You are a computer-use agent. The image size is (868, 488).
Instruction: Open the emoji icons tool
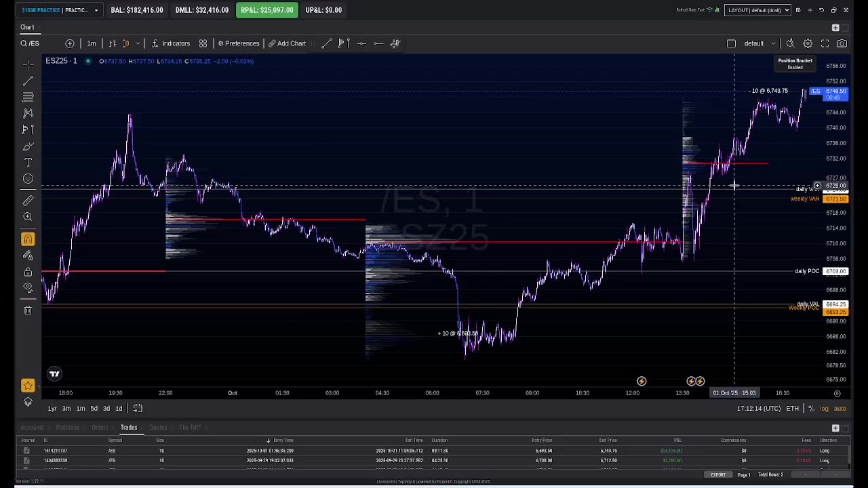click(x=28, y=179)
